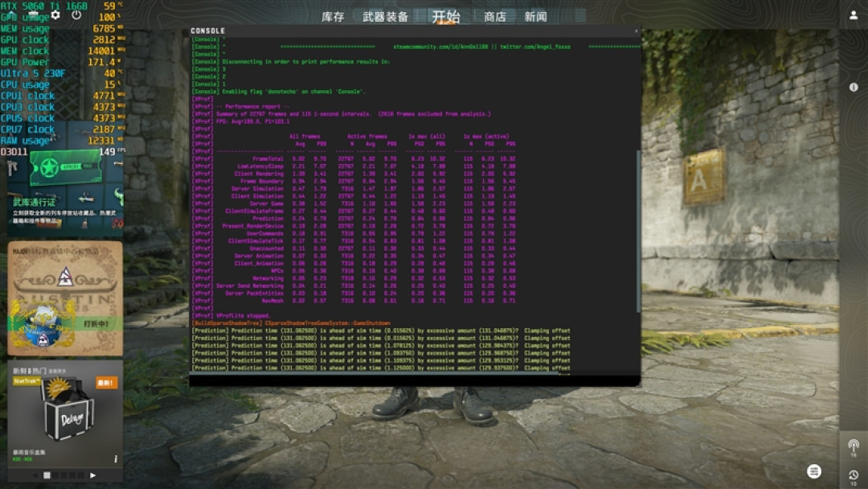Screen dimensions: 868x489
Task: Open 武器装备 loadout tab
Action: [x=385, y=17]
